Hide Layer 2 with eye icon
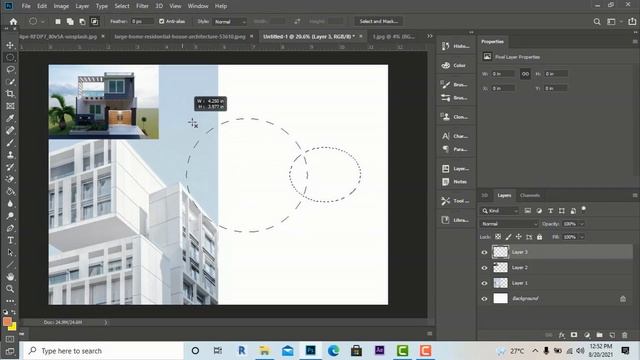640x360 pixels. [x=484, y=268]
